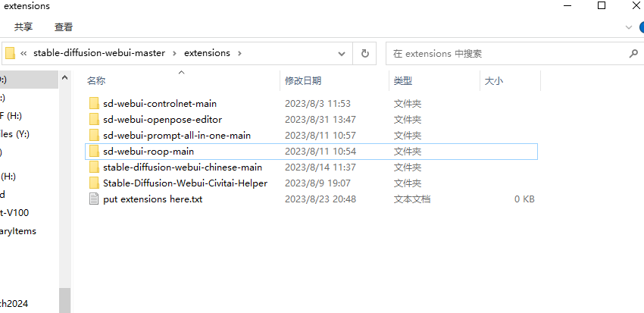Select the F (H:) drive in navigation pane
Image resolution: width=644 pixels, height=313 pixels.
pos(11,116)
